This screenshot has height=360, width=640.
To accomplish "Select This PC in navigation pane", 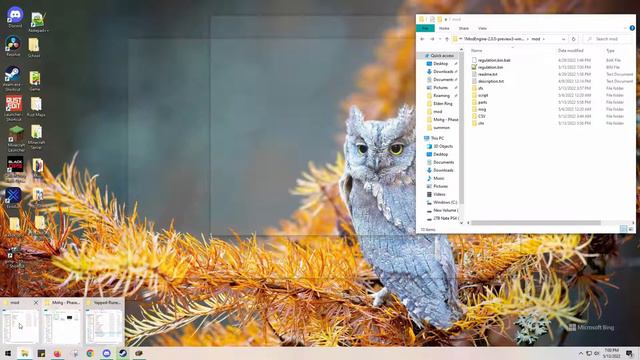I will click(x=438, y=138).
